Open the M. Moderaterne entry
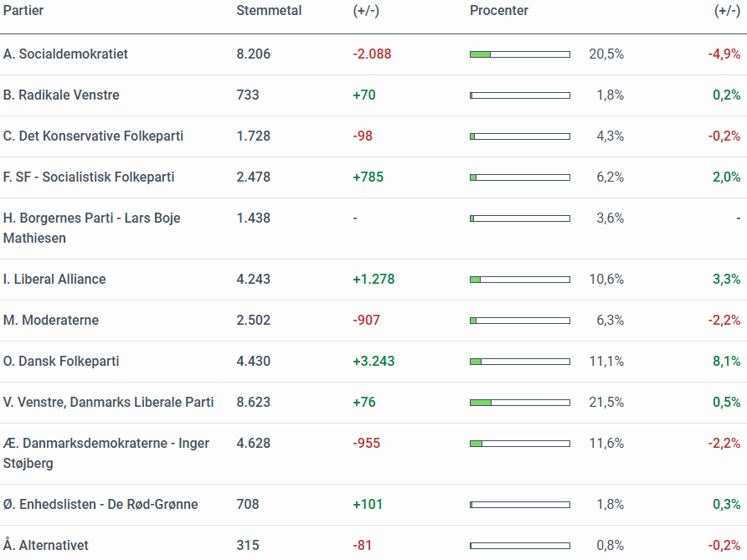Screen dimensions: 747x560 51,320
